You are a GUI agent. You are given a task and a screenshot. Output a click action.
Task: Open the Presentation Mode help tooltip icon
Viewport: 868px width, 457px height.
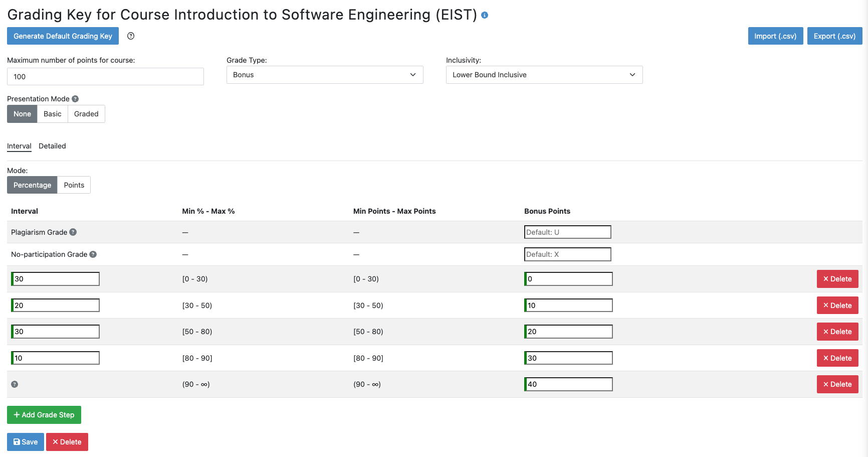(x=75, y=99)
